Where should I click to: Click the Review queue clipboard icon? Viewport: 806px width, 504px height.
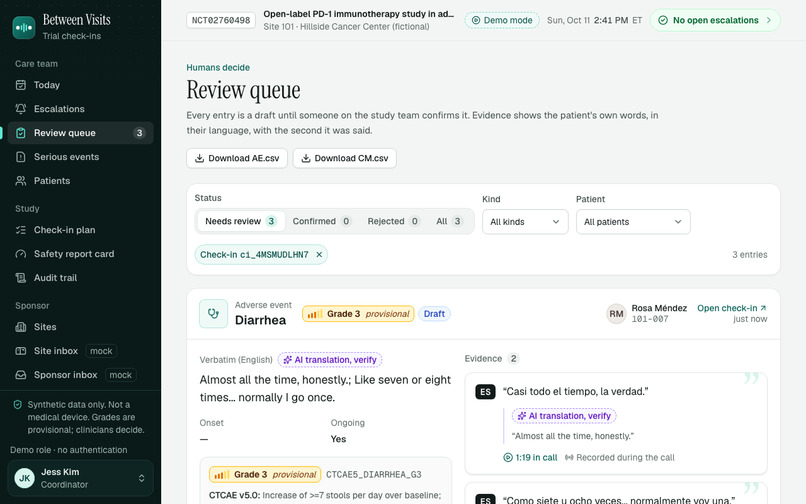coord(21,133)
